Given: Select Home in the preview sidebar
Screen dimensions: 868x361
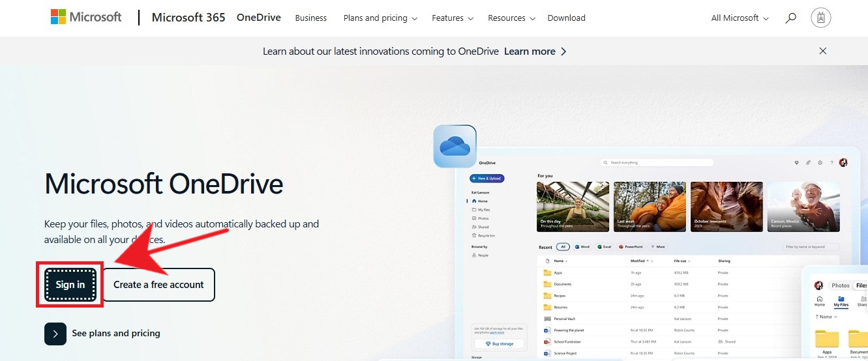Looking at the screenshot, I should pos(479,201).
